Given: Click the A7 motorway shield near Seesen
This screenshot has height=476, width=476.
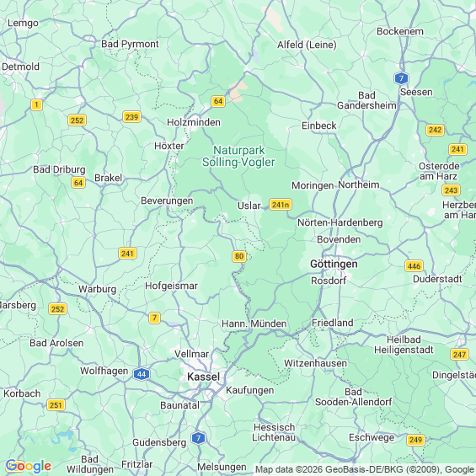Looking at the screenshot, I should 401,78.
